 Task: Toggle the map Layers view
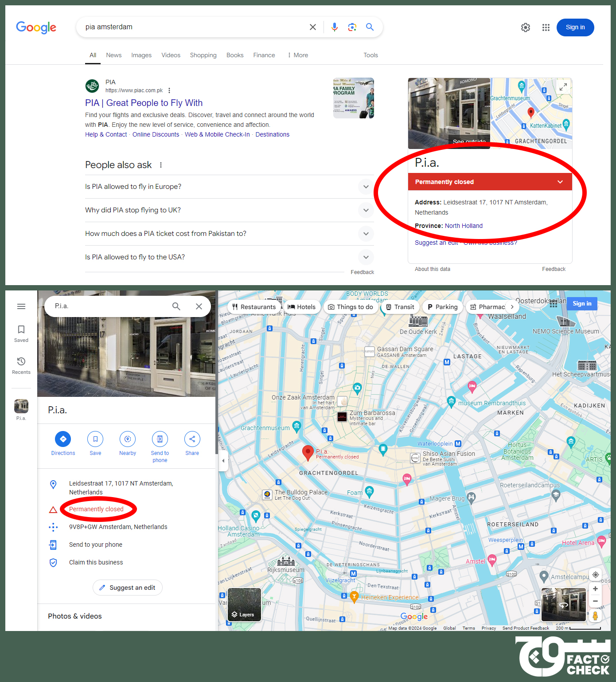click(x=244, y=604)
